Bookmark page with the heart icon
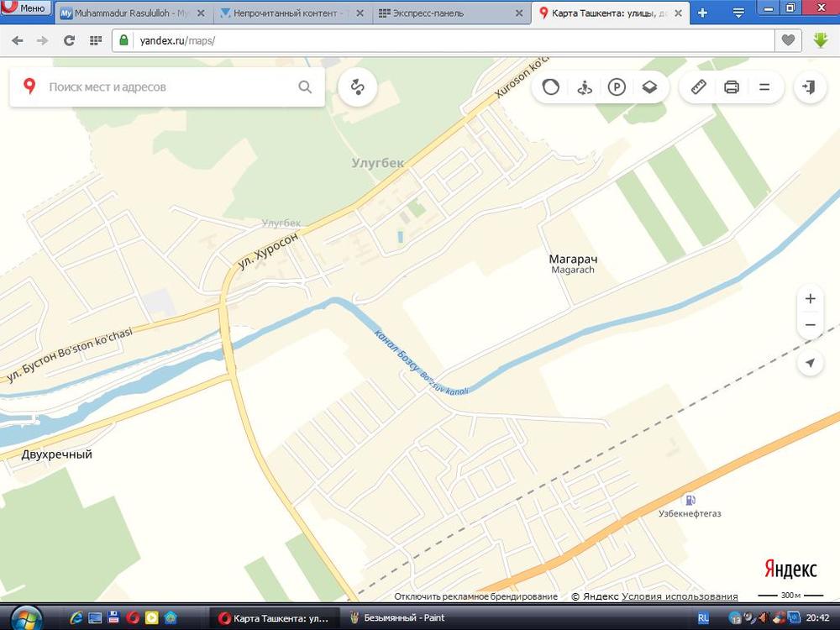 pos(788,40)
